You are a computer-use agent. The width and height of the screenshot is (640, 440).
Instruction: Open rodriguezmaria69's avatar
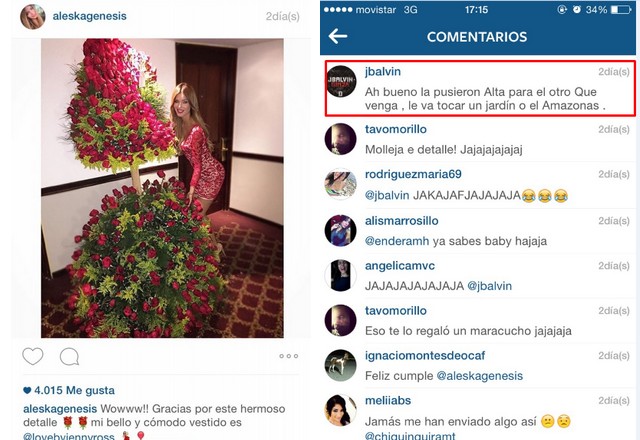(341, 184)
